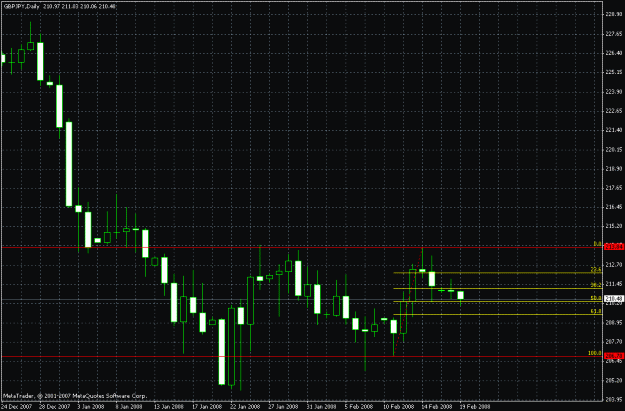Click the 5 Feb 2008 date label
This screenshot has width=625, height=411.
(359, 407)
